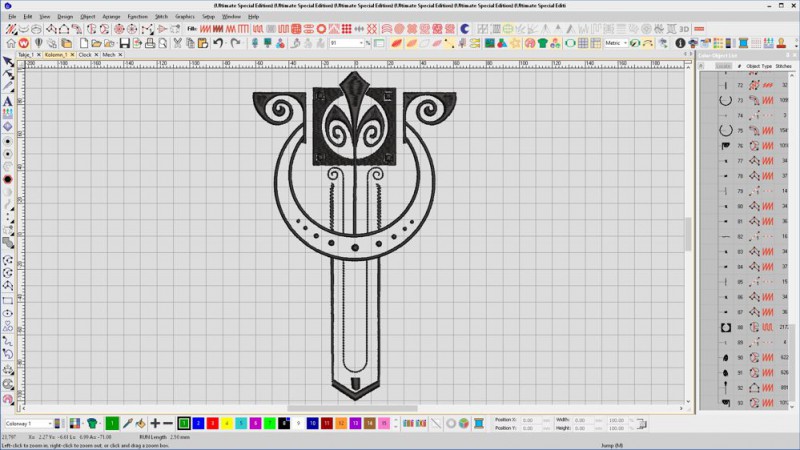Close the Color-Object List panel

[x=794, y=55]
